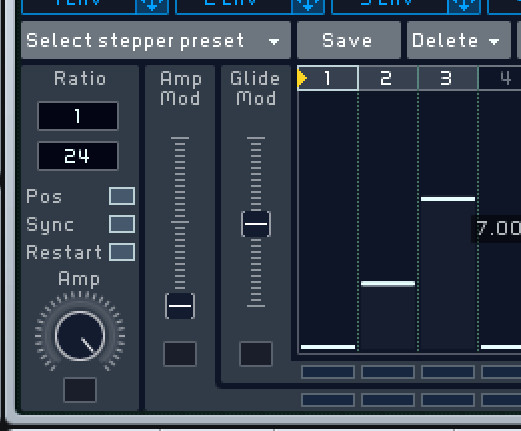The height and width of the screenshot is (431, 521).
Task: Select the modulation slot under Amp Mod fader
Action: point(180,354)
